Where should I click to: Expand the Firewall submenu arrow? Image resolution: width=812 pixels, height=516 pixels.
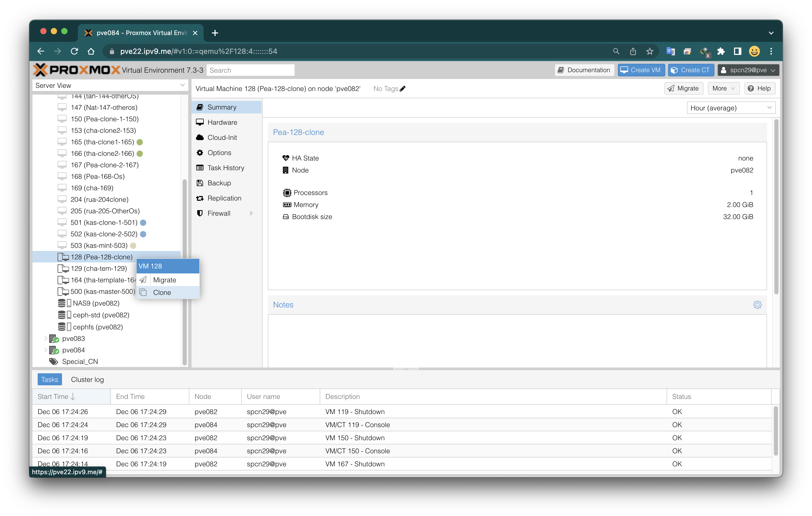pos(252,213)
